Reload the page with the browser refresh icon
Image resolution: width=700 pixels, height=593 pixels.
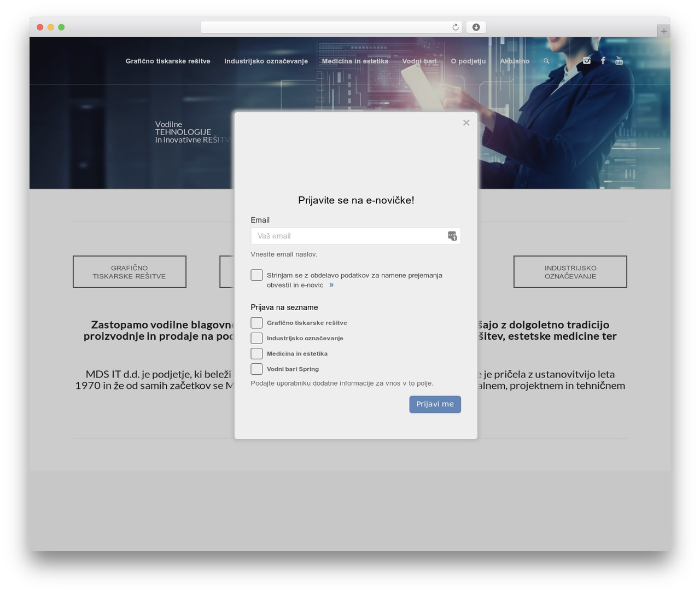(x=455, y=27)
